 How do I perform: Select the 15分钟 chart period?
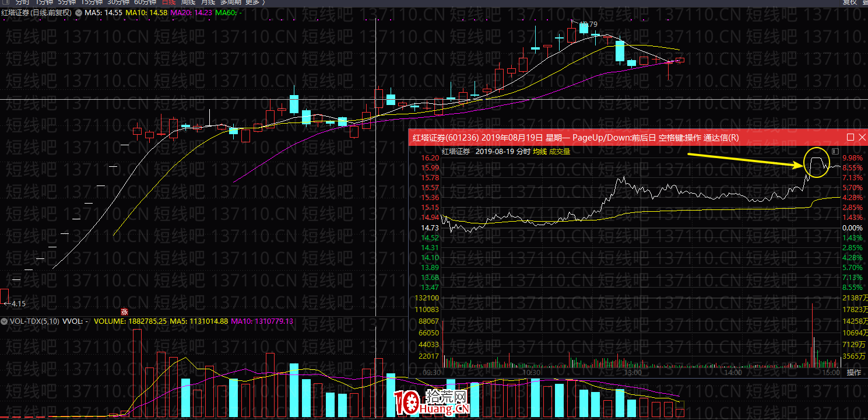tap(92, 2)
